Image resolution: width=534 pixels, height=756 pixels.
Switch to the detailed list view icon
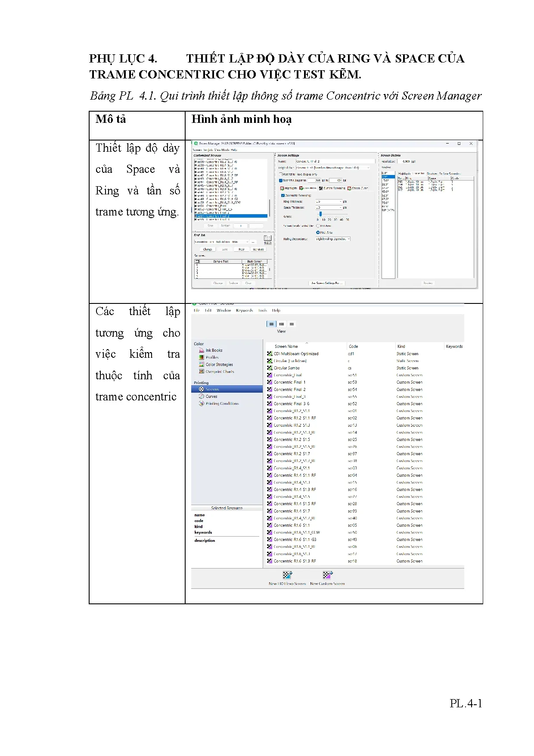(282, 324)
